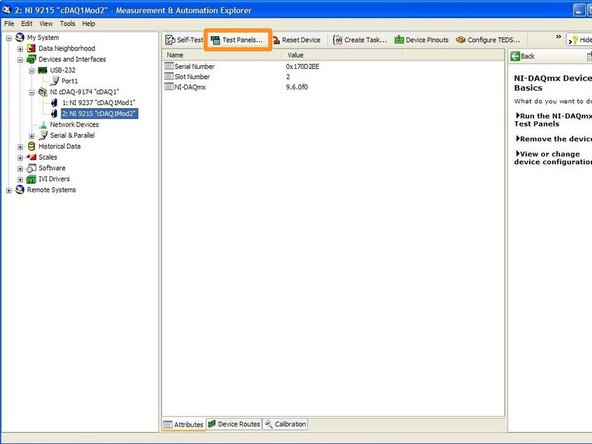Image resolution: width=592 pixels, height=444 pixels.
Task: Select 1: NI 9237 "cDAQ1Mod1" tree item
Action: [99, 103]
